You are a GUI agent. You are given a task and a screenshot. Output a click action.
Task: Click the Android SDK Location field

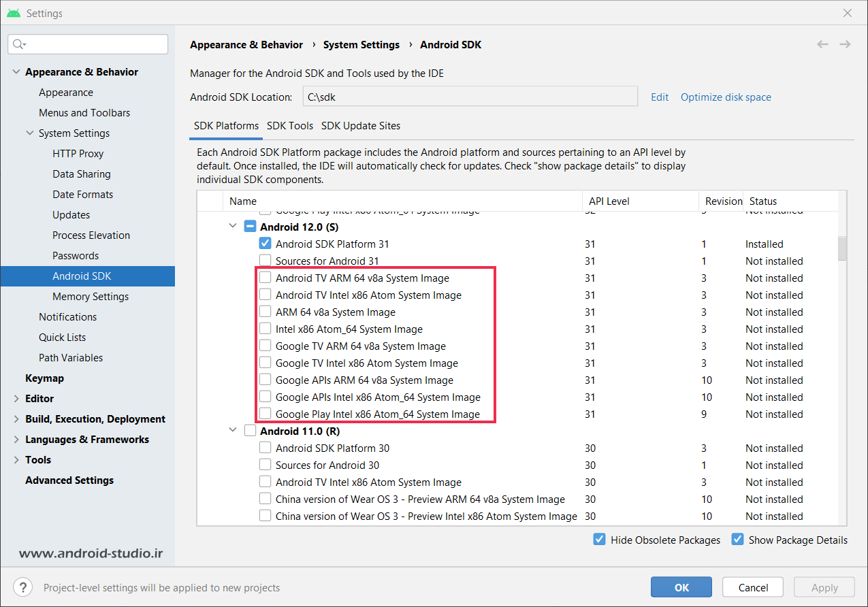(x=470, y=97)
